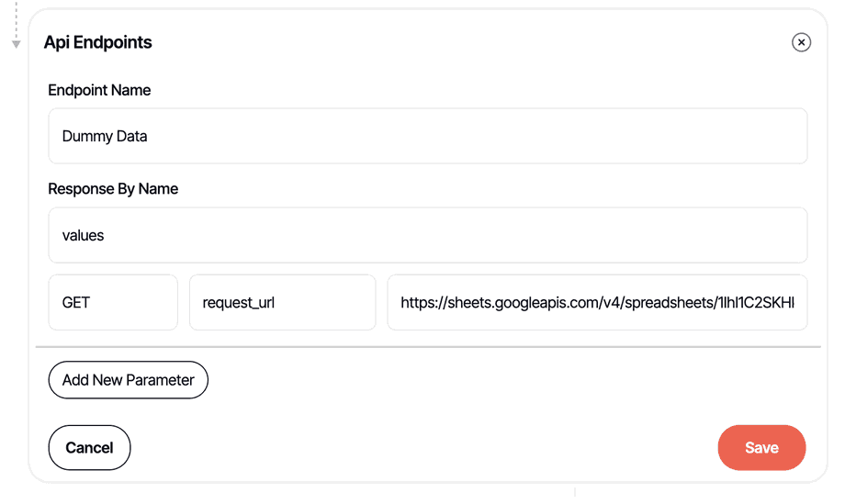This screenshot has height=504, width=845.
Task: Click the Google Sheets URL value field
Action: pyautogui.click(x=597, y=302)
